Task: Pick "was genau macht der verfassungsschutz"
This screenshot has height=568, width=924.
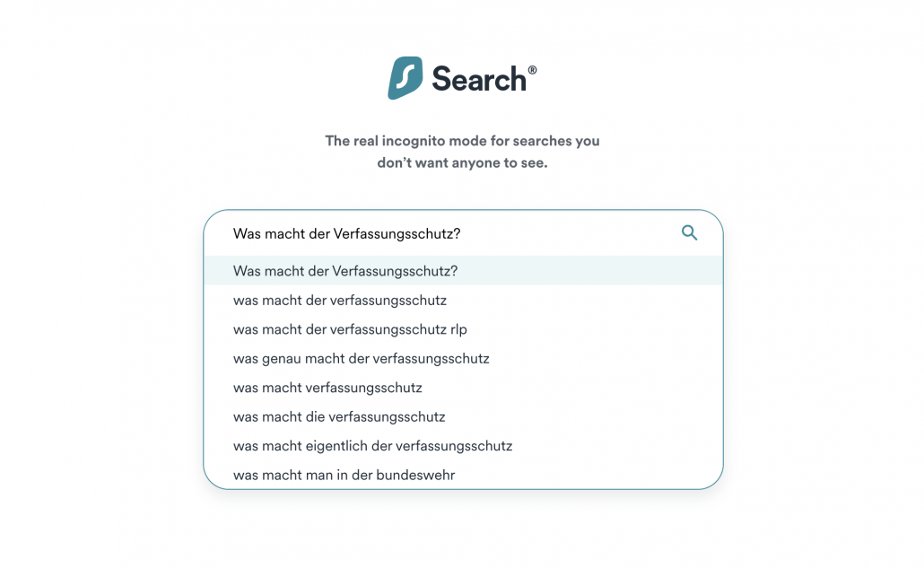Action: coord(360,358)
